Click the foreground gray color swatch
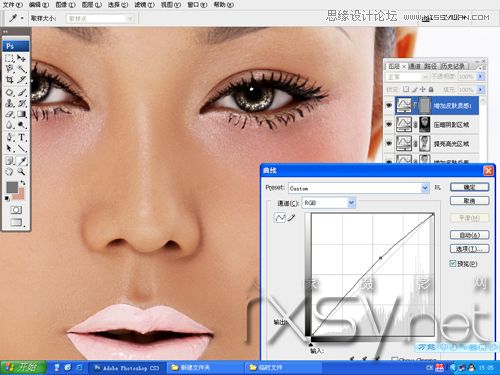The width and height of the screenshot is (500, 375). [x=12, y=187]
